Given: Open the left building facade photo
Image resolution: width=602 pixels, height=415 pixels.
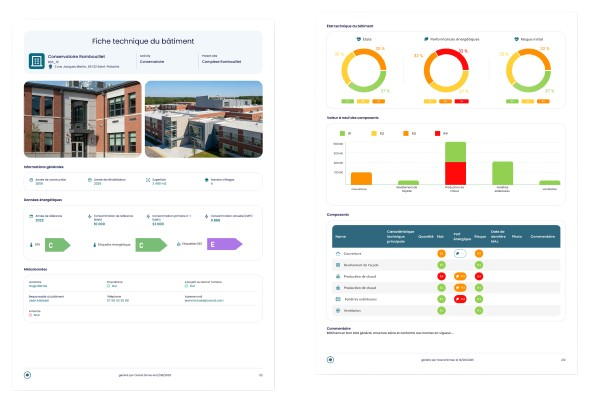Looking at the screenshot, I should 82,118.
